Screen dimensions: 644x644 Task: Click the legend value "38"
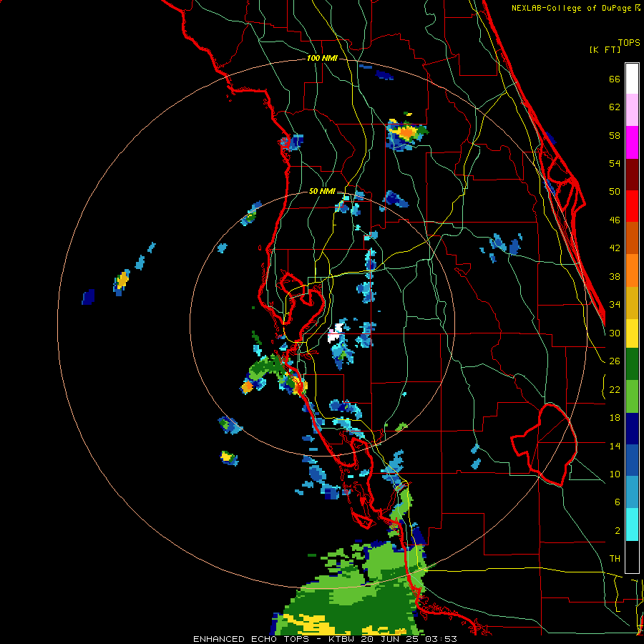pyautogui.click(x=615, y=276)
